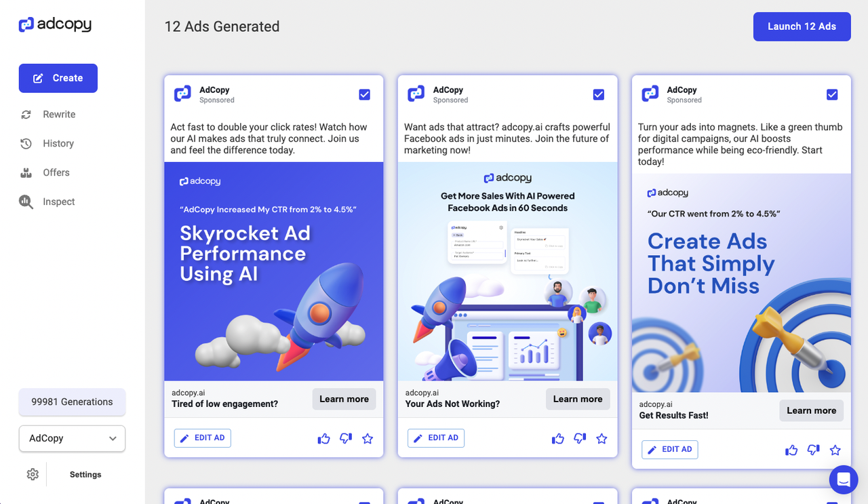Screen dimensions: 868x504
Task: Click headline 'Tired of low engagement?'
Action: pos(224,404)
